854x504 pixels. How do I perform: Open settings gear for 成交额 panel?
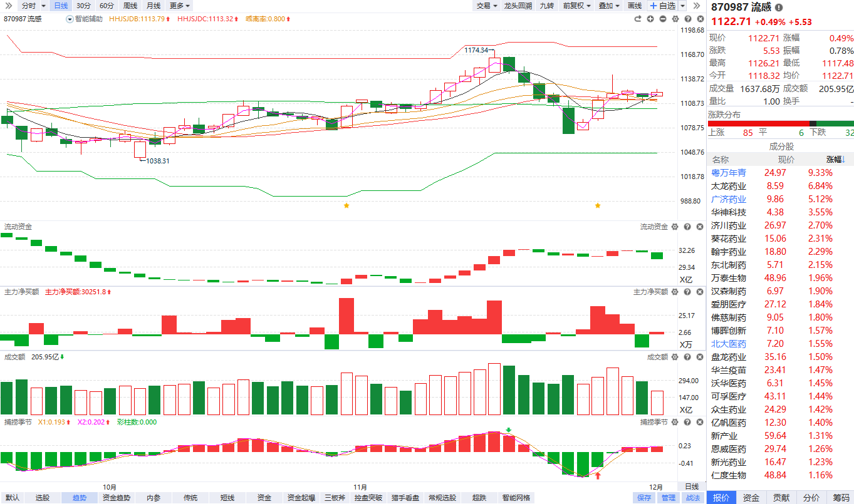pyautogui.click(x=675, y=357)
